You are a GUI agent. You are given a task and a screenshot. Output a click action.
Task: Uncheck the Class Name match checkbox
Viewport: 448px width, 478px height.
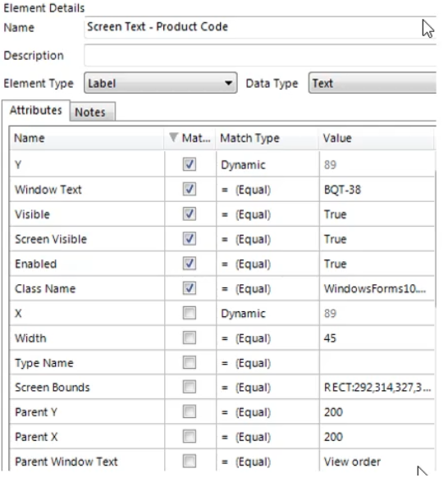(190, 288)
